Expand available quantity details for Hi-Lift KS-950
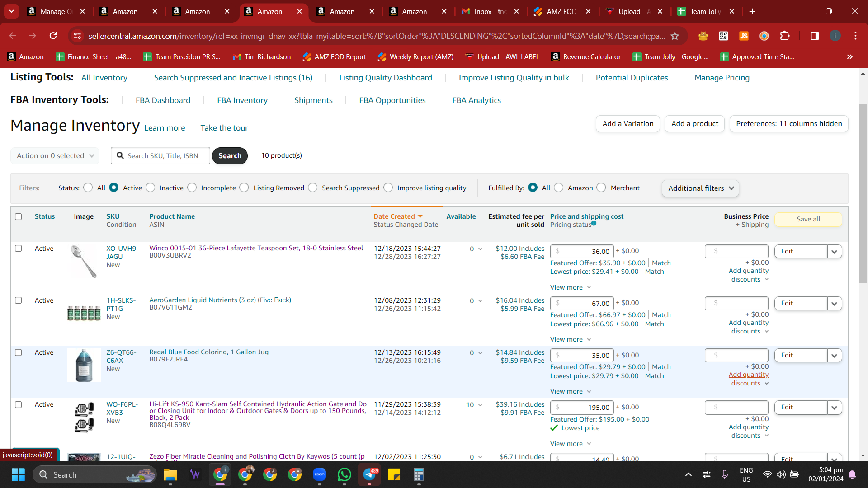The height and width of the screenshot is (488, 868). 480,405
